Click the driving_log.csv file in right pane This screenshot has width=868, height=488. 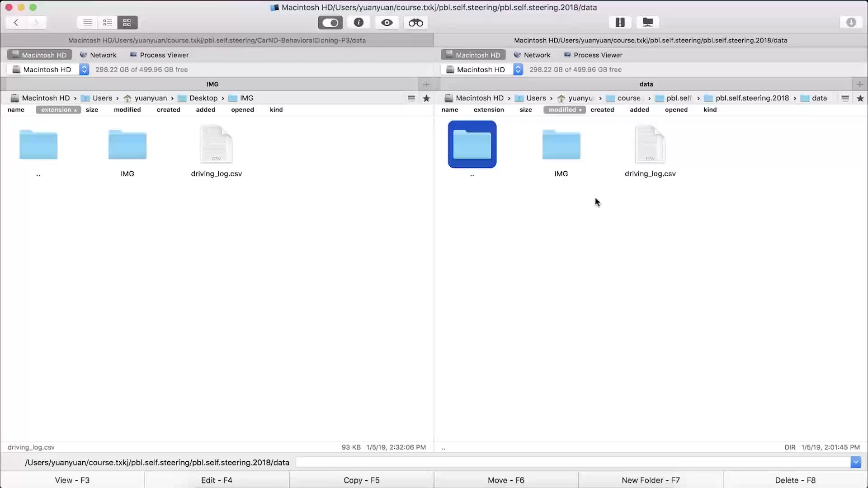coord(650,149)
